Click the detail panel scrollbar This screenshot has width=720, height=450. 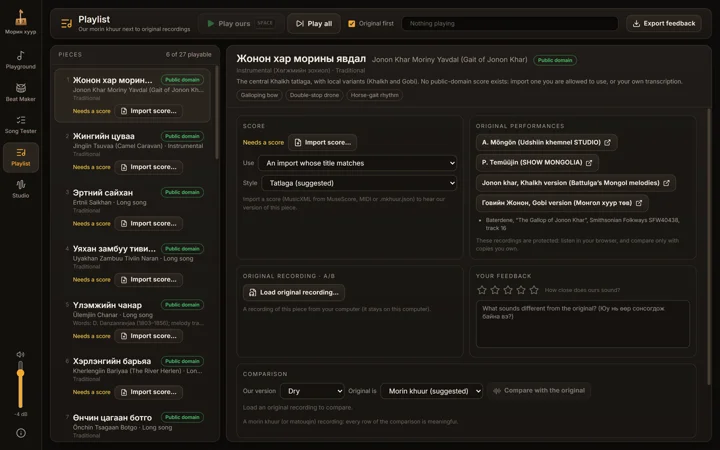[709, 248]
